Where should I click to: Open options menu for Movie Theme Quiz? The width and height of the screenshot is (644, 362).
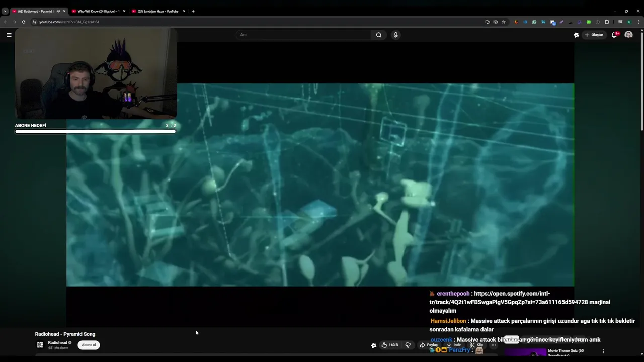pos(603,351)
